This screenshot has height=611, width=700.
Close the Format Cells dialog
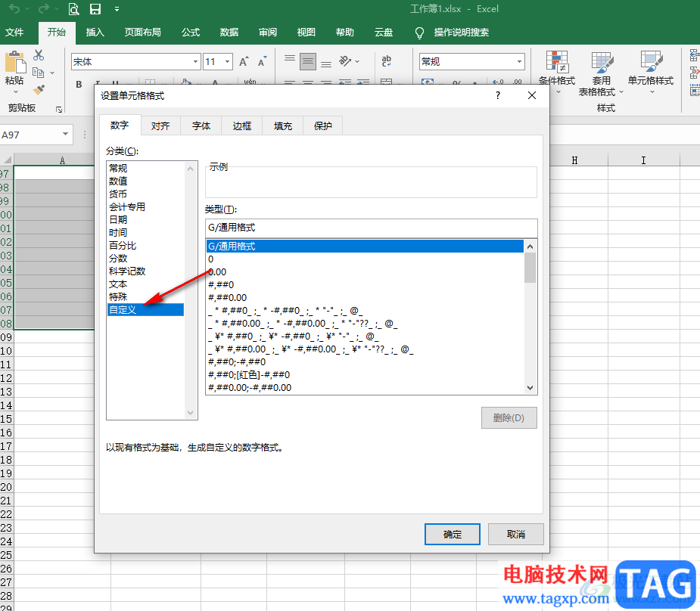point(532,95)
